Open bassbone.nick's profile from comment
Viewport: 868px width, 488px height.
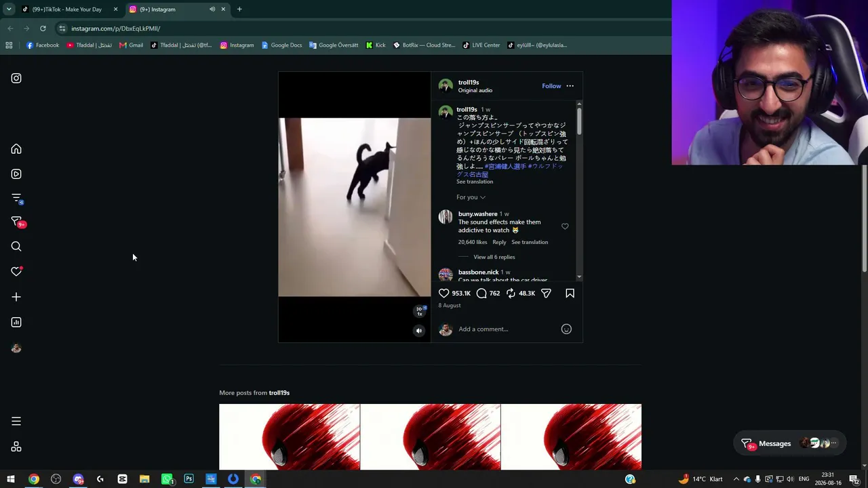click(x=478, y=272)
